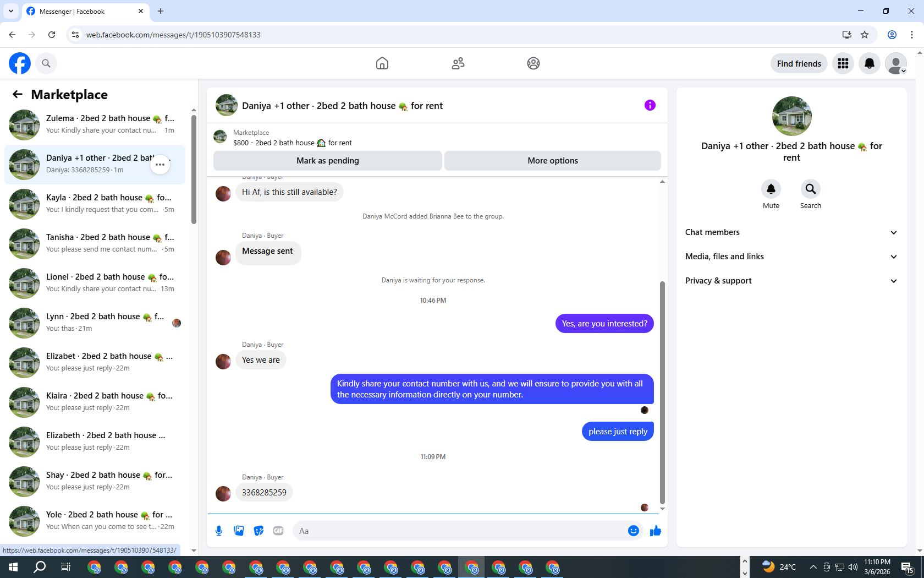Mute the conversation with the bell icon

(771, 189)
